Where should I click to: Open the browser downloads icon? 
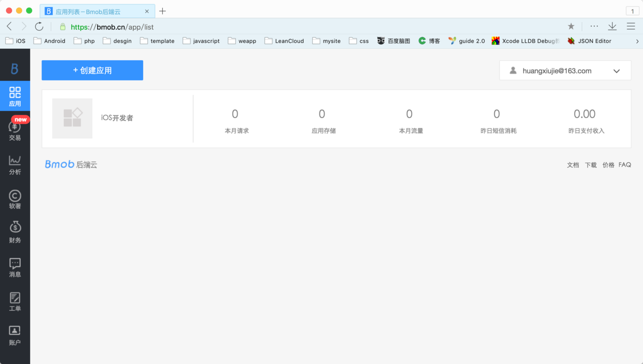[x=612, y=26]
